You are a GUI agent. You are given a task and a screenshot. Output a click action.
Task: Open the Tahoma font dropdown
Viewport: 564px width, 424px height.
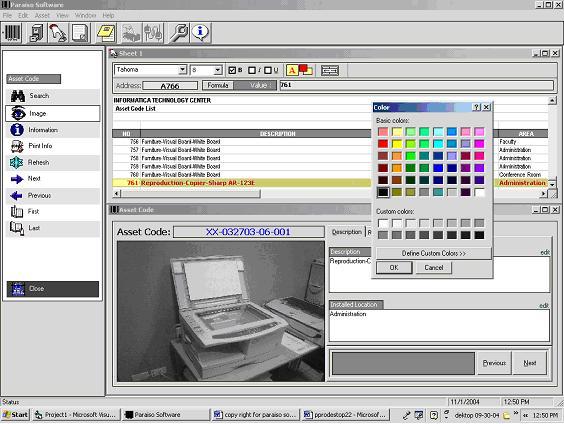pyautogui.click(x=183, y=70)
